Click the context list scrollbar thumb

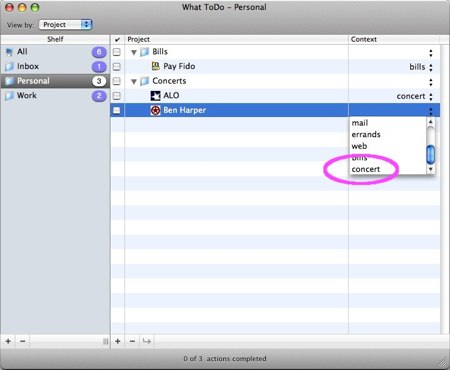[x=431, y=154]
